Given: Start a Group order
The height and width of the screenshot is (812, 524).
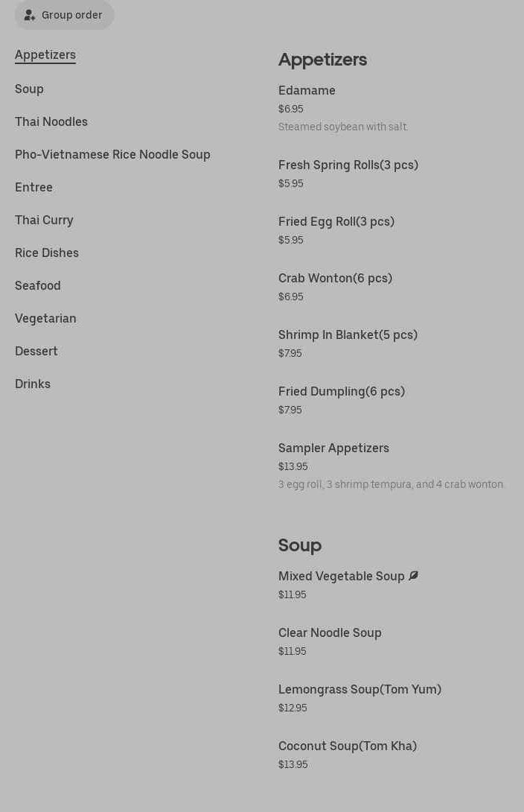Looking at the screenshot, I should 71,15.
